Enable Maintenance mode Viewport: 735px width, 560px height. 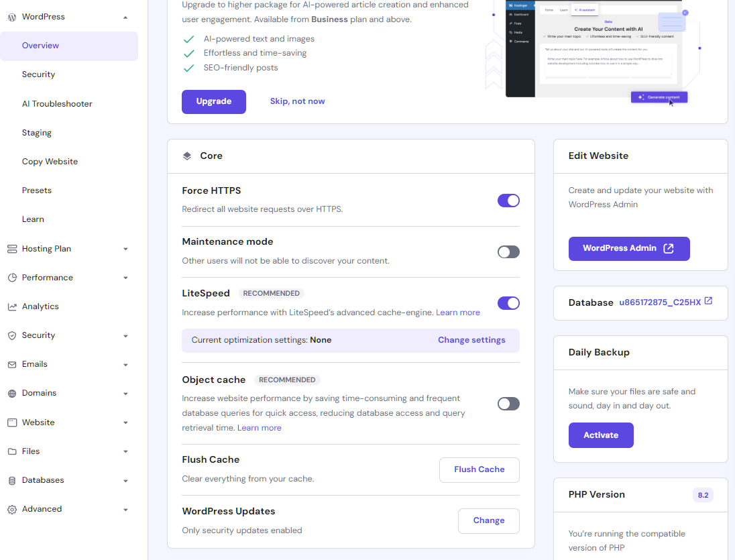coord(508,251)
